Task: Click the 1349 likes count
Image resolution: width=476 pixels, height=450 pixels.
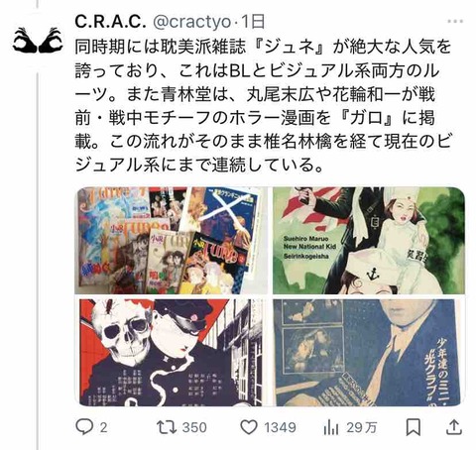Action: [x=280, y=427]
